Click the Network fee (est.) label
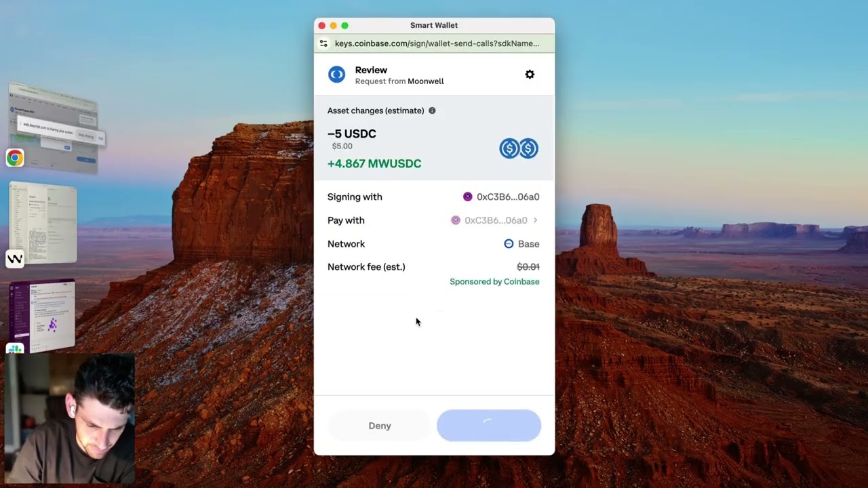The width and height of the screenshot is (868, 488). click(x=366, y=267)
